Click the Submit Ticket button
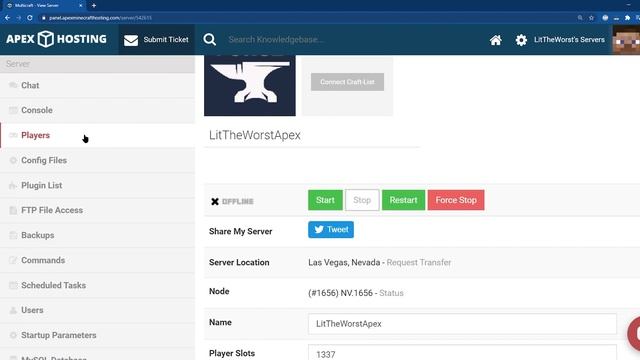Image resolution: width=640 pixels, height=360 pixels. pyautogui.click(x=157, y=40)
